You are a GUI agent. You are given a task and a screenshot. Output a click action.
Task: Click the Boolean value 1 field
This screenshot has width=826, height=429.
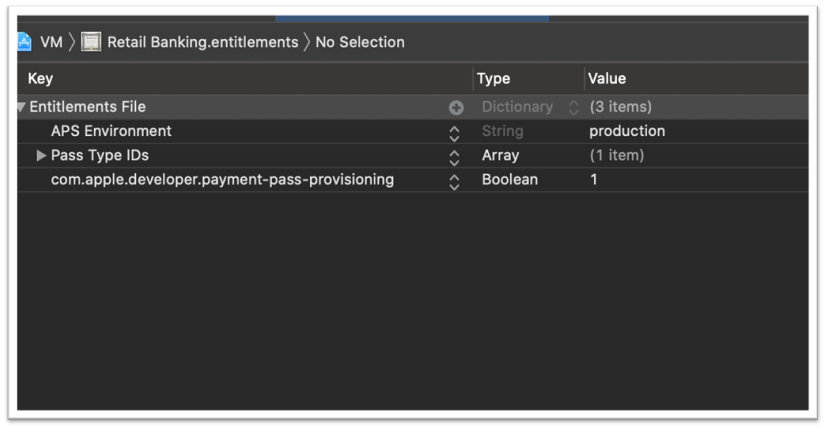594,180
